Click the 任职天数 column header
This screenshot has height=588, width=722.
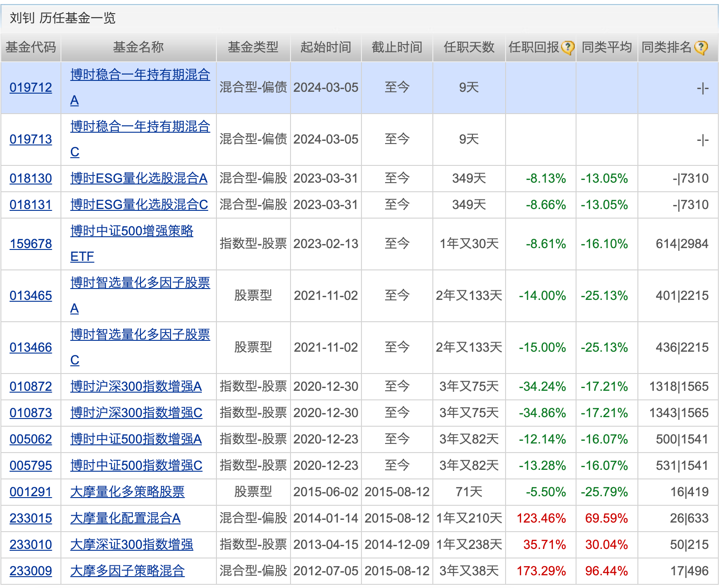(x=469, y=47)
